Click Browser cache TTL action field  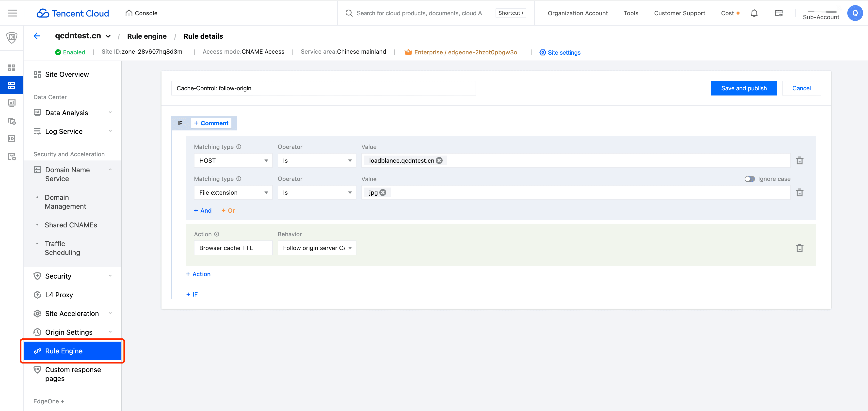click(233, 248)
